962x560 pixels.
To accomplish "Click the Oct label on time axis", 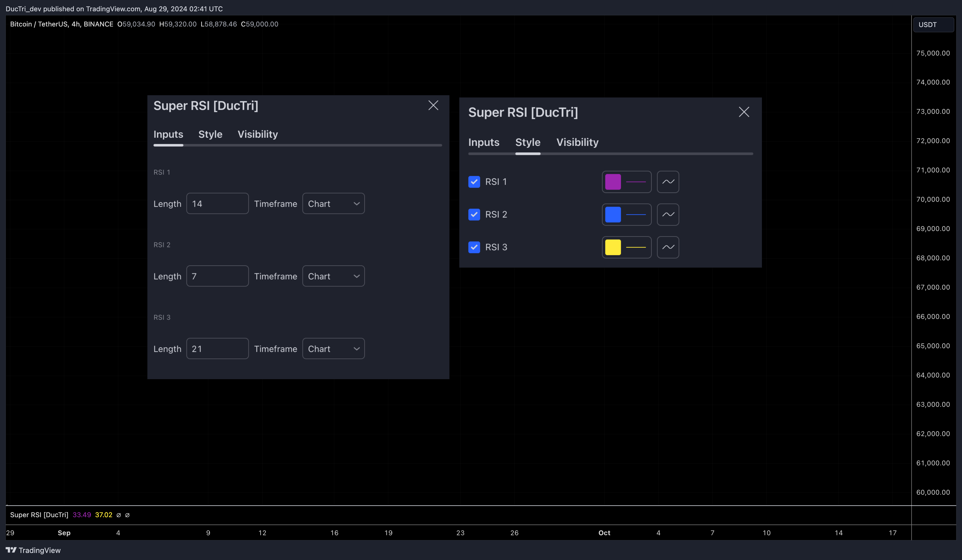I will [604, 532].
